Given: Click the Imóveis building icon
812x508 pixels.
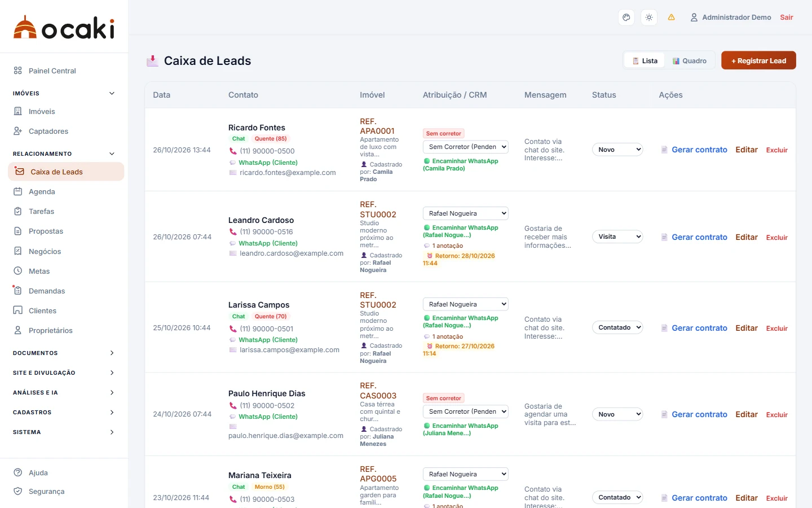Looking at the screenshot, I should [x=18, y=111].
